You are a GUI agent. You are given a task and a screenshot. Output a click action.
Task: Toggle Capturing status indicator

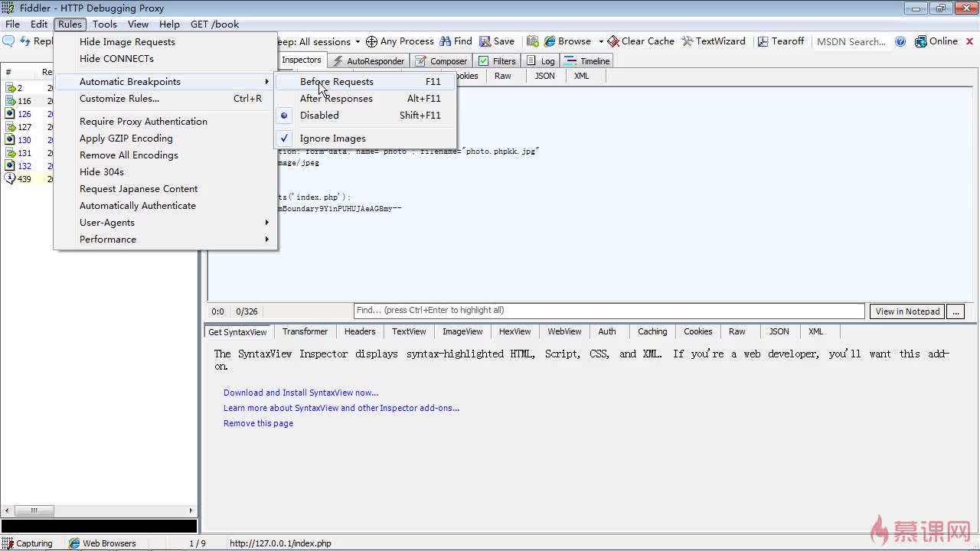pos(28,543)
